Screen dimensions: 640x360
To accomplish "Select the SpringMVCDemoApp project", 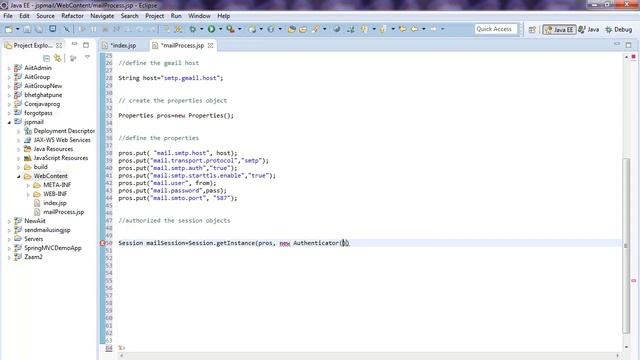I will click(x=53, y=248).
